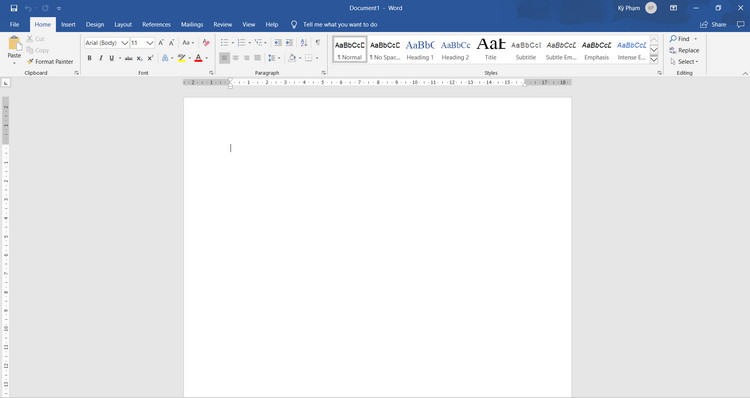Click the Increase Indent icon
The width and height of the screenshot is (750, 398).
tap(289, 43)
